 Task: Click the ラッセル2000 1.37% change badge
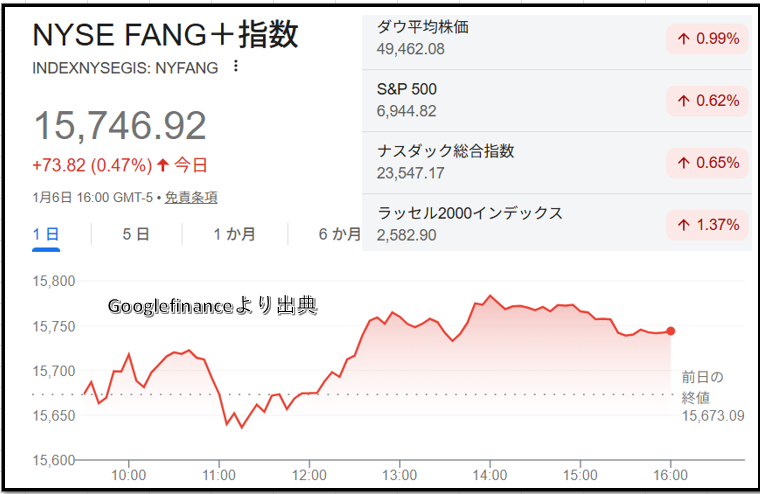[707, 224]
